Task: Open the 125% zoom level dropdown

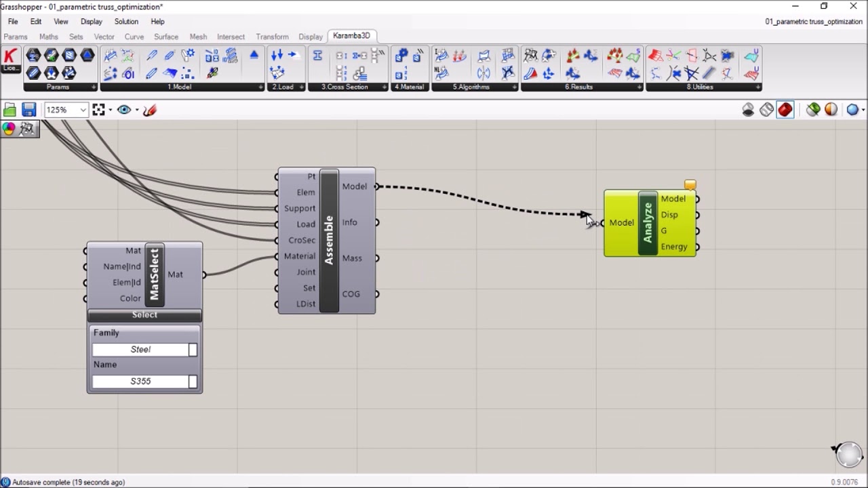Action: 83,110
